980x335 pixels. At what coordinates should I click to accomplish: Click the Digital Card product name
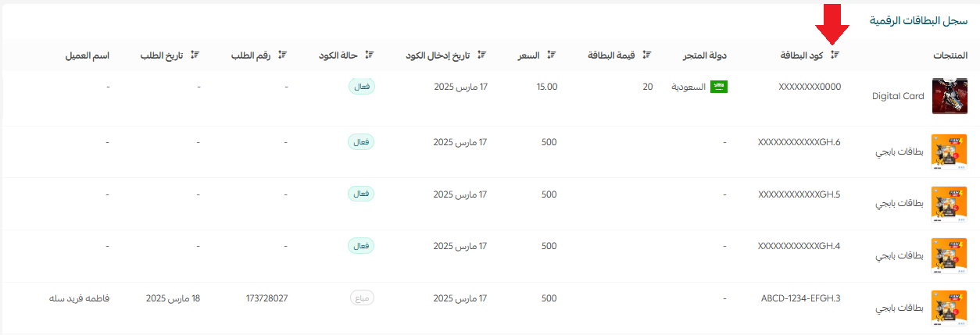(898, 96)
